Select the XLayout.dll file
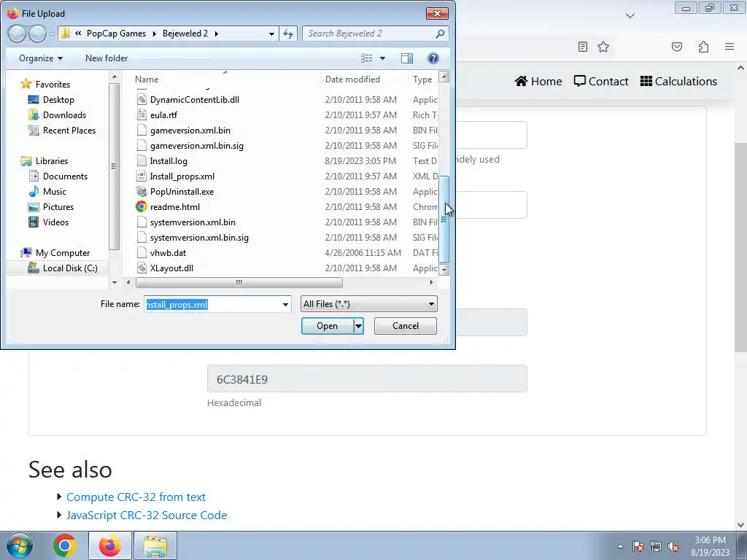Viewport: 747px width, 560px height. click(171, 268)
